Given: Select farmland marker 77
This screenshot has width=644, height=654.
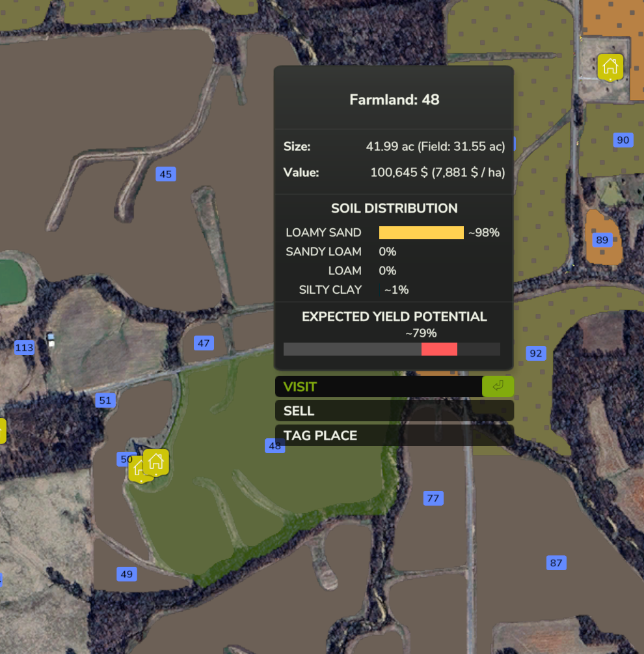Looking at the screenshot, I should pyautogui.click(x=433, y=499).
